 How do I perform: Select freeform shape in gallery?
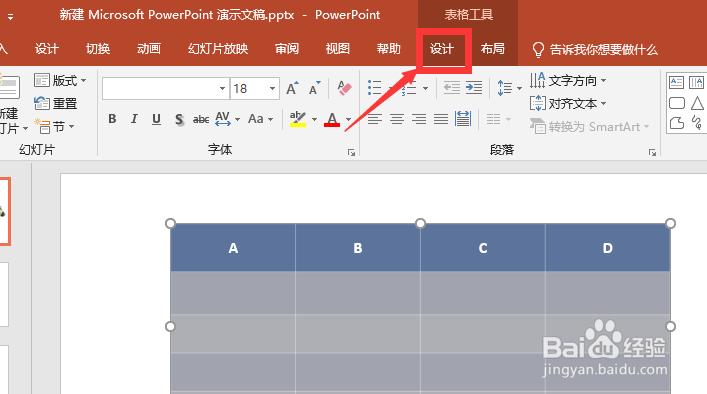[676, 123]
